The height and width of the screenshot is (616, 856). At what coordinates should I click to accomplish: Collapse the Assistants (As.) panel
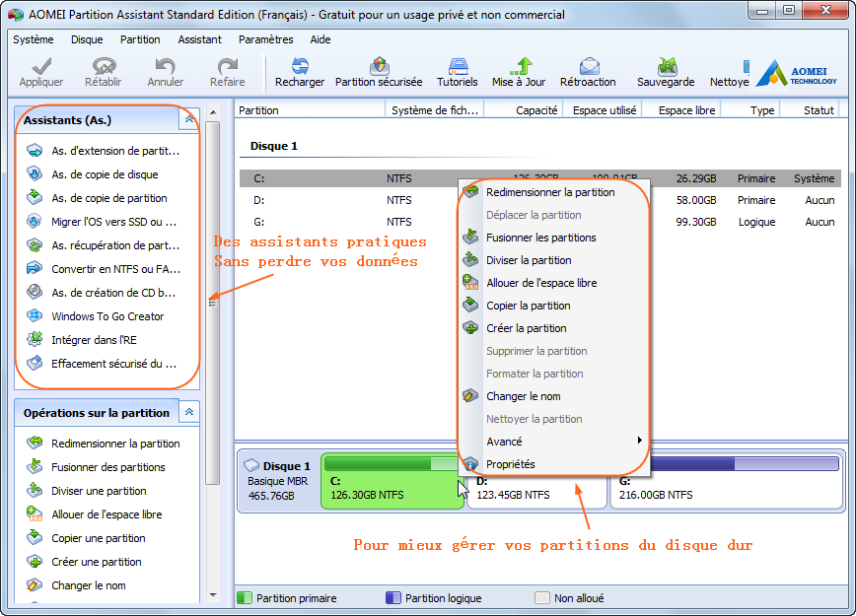[189, 119]
